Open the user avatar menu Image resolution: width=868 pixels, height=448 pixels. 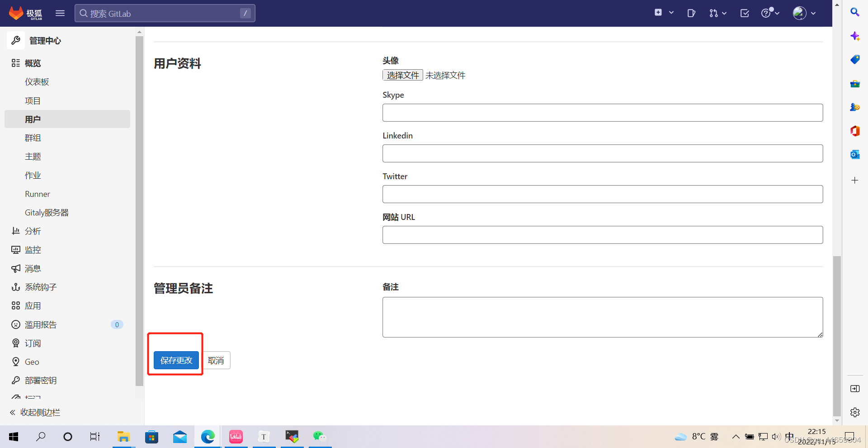click(x=804, y=13)
